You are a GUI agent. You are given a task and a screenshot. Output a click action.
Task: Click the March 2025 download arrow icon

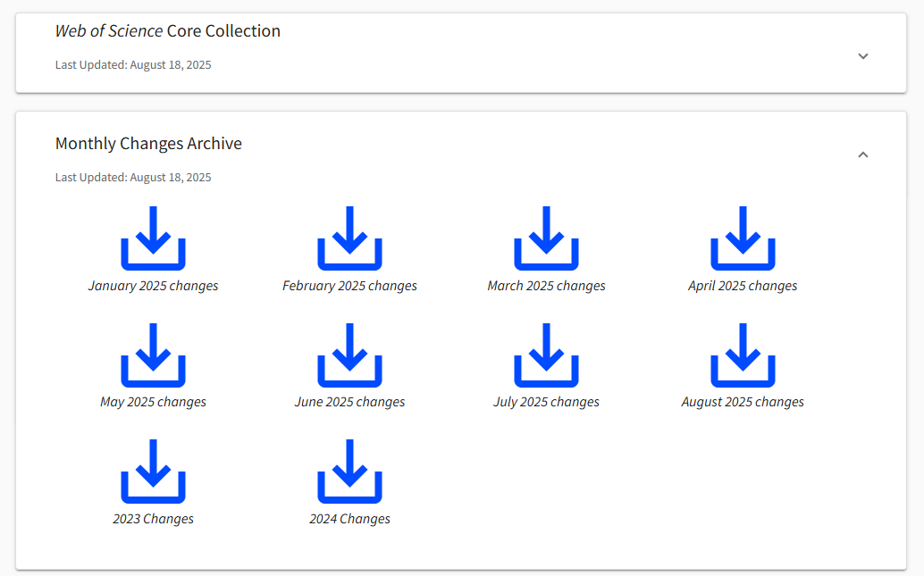[x=546, y=238]
